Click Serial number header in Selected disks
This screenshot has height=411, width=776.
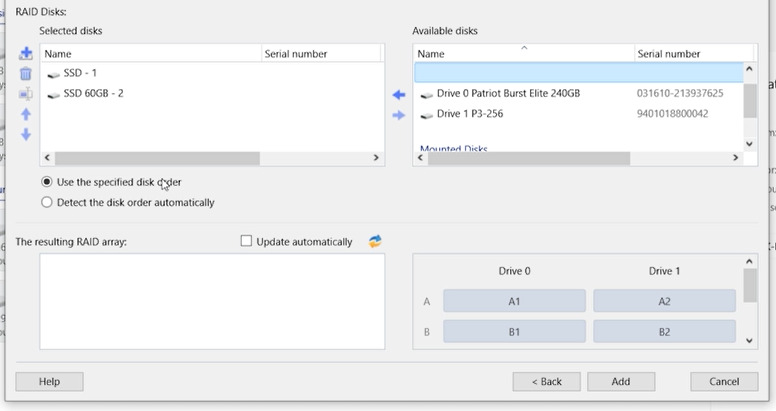pyautogui.click(x=321, y=53)
